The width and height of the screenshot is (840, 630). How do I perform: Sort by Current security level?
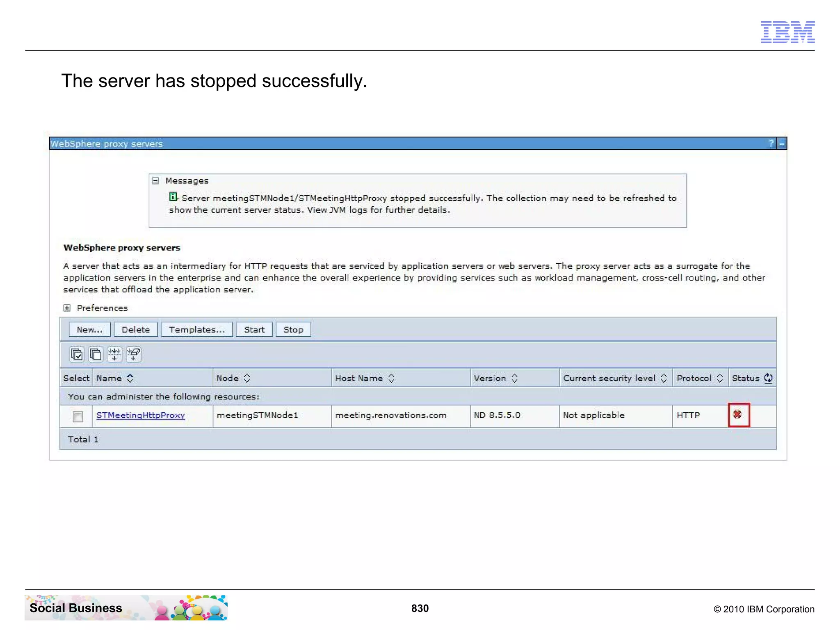[664, 378]
